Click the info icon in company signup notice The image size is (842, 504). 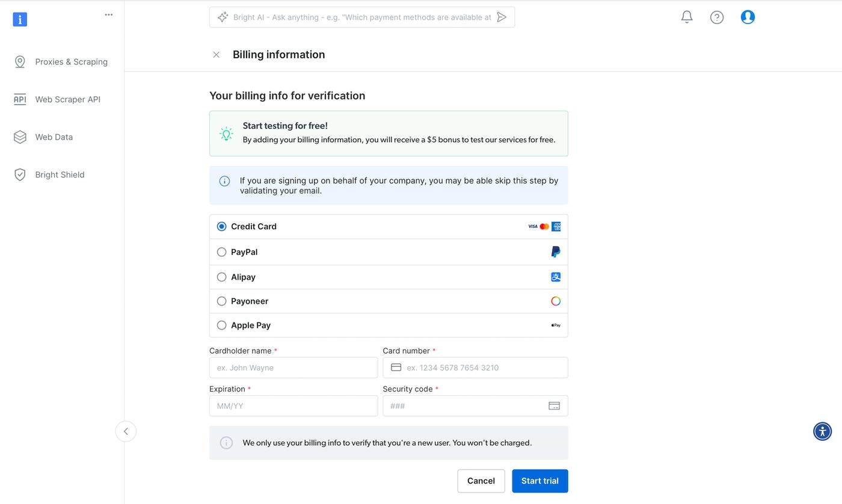click(224, 181)
